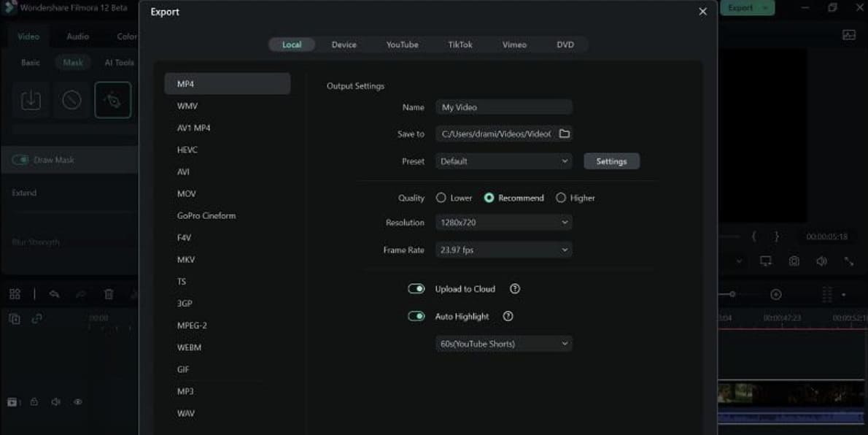868x435 pixels.
Task: Click the volume speaker icon in preview
Action: (821, 261)
